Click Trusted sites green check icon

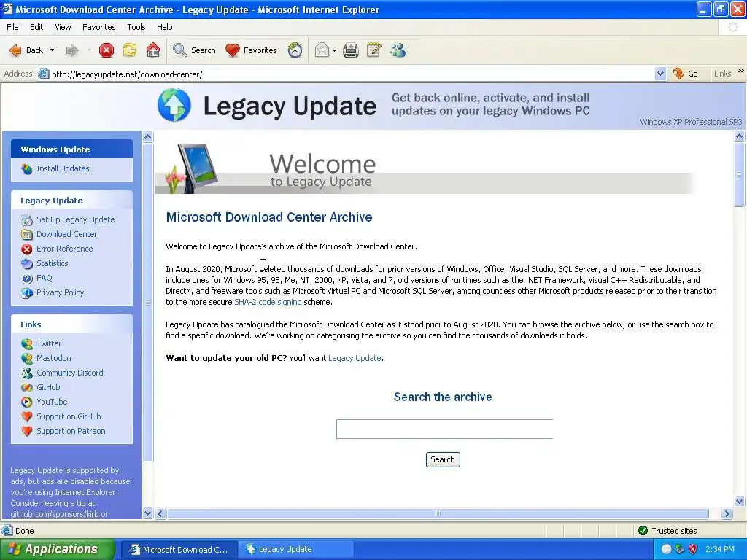pyautogui.click(x=643, y=531)
